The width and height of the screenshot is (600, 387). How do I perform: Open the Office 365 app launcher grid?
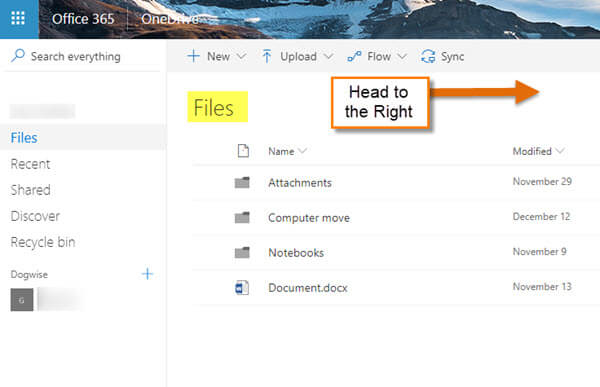coord(18,18)
